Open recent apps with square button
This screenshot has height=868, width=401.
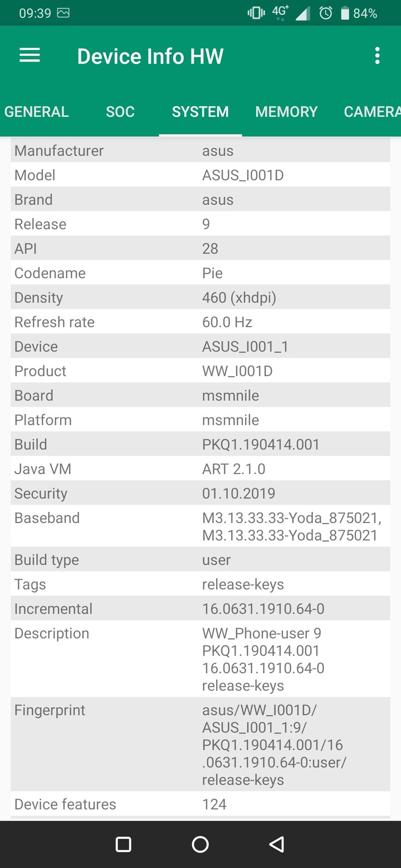123,844
